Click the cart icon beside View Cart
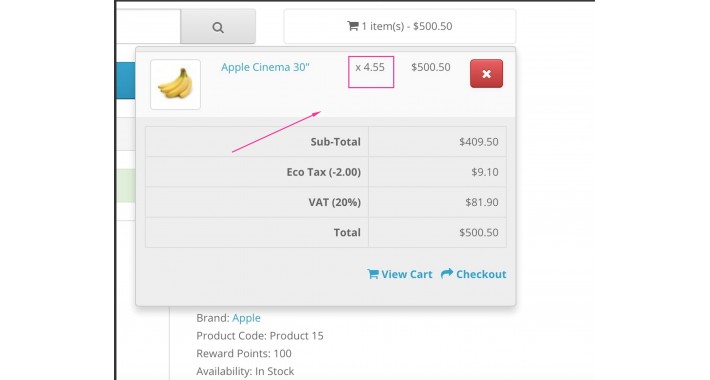This screenshot has height=380, width=710. 373,274
